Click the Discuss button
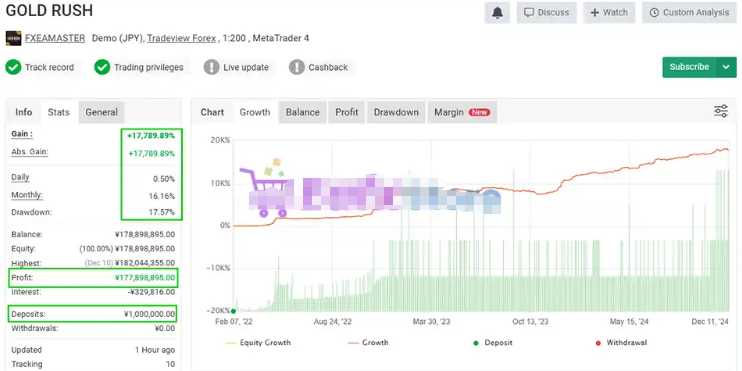The width and height of the screenshot is (742, 371). coord(547,13)
